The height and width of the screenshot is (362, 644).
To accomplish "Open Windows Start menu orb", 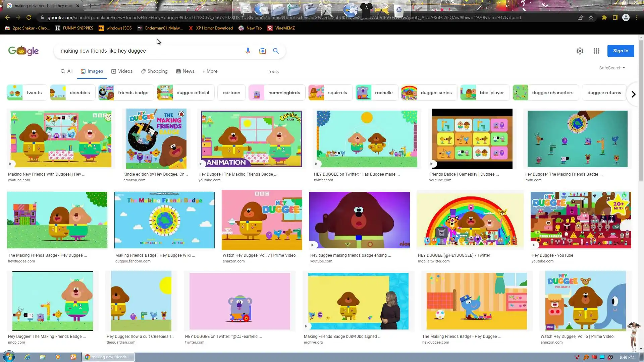I will click(x=9, y=357).
